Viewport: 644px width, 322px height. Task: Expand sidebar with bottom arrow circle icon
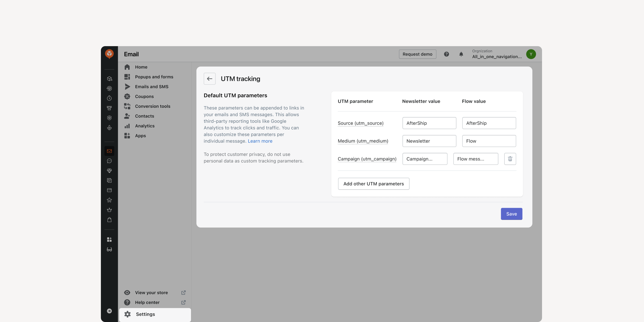[x=109, y=311]
